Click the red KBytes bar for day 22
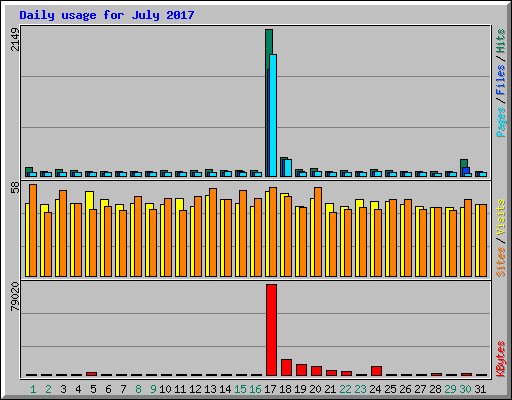 pos(346,373)
